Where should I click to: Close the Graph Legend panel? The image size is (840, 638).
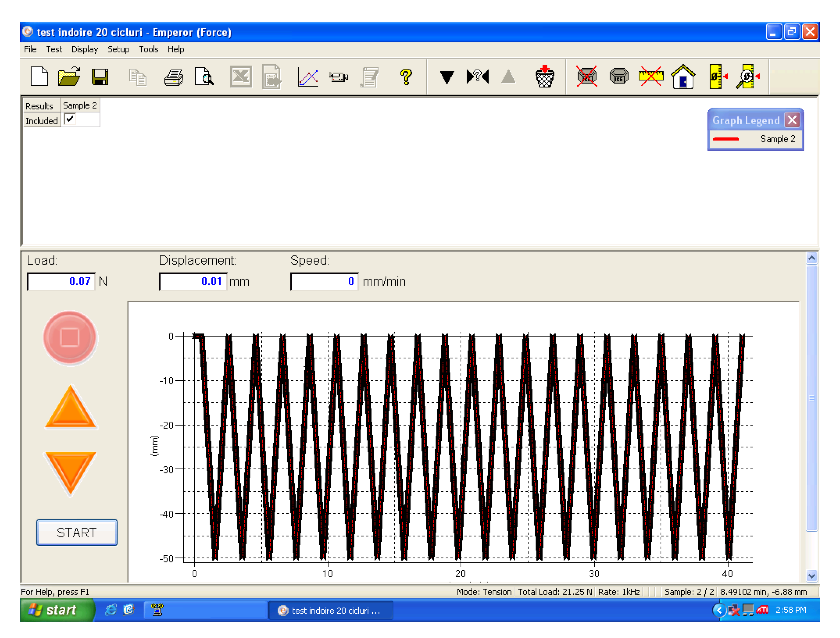point(792,120)
